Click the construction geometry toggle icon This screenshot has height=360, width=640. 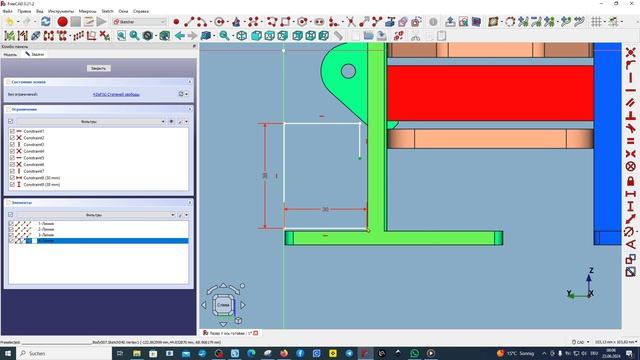[x=416, y=22]
